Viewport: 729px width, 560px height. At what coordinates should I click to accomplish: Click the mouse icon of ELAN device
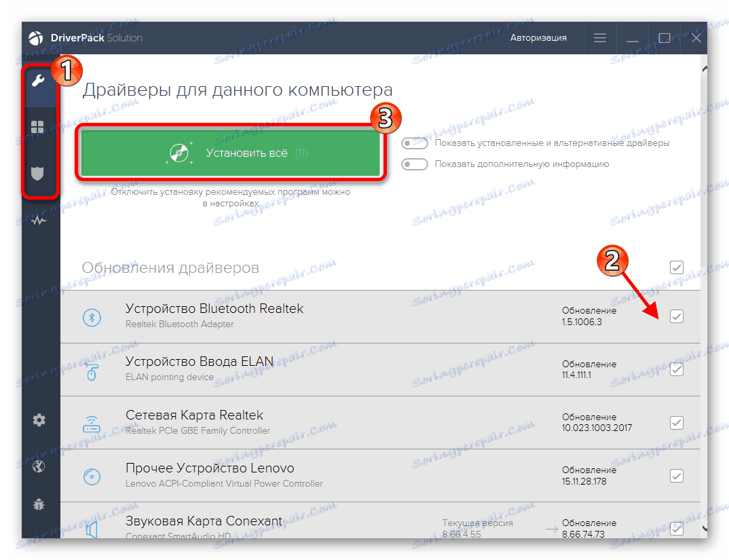pos(92,371)
